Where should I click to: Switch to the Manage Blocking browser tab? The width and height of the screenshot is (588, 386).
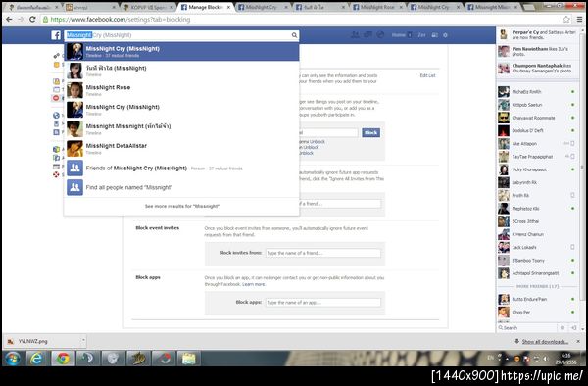[205, 7]
